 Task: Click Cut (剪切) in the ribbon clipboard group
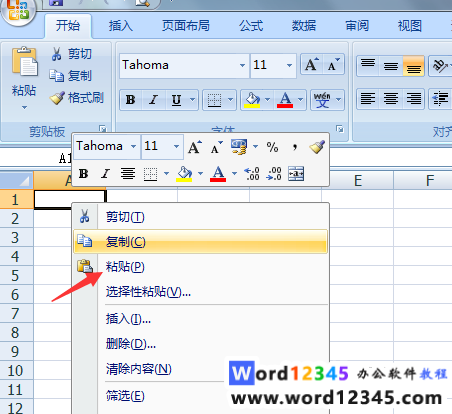click(x=71, y=54)
